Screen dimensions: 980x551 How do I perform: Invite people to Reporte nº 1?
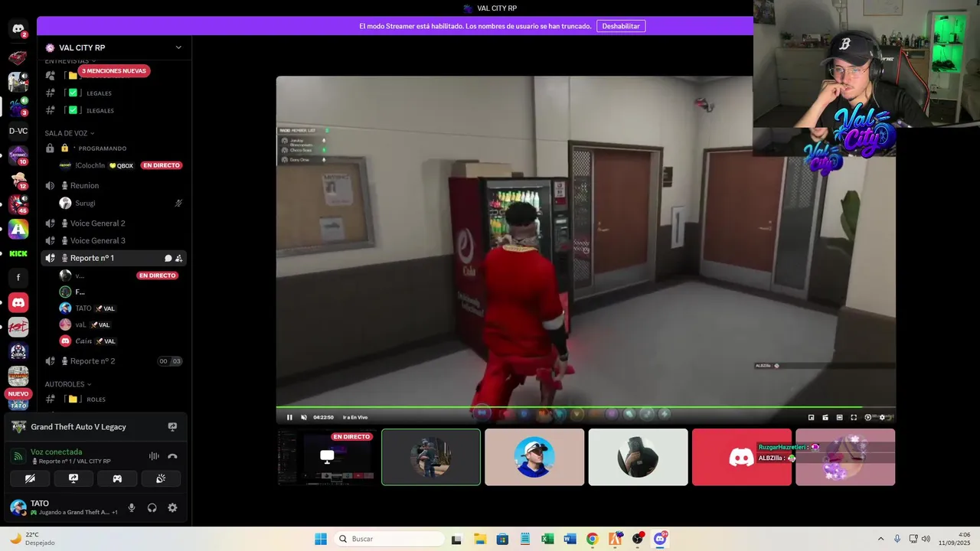pyautogui.click(x=178, y=258)
